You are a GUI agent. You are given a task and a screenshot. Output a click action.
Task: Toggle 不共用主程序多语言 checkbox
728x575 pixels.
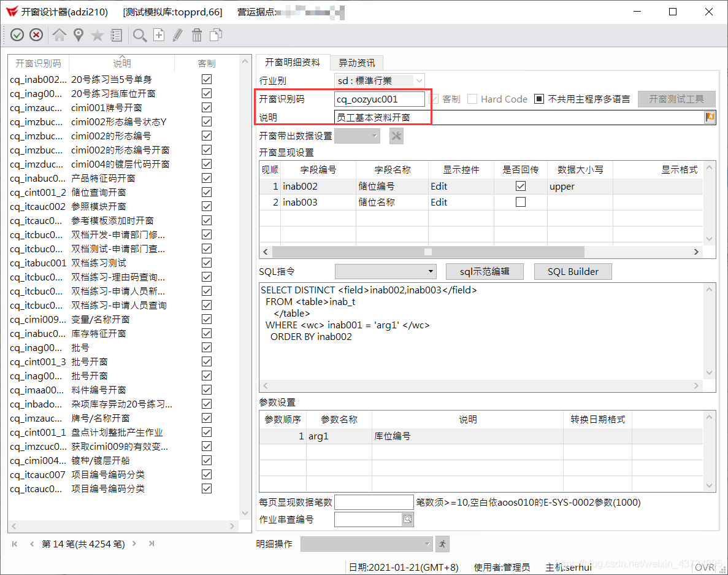[538, 99]
